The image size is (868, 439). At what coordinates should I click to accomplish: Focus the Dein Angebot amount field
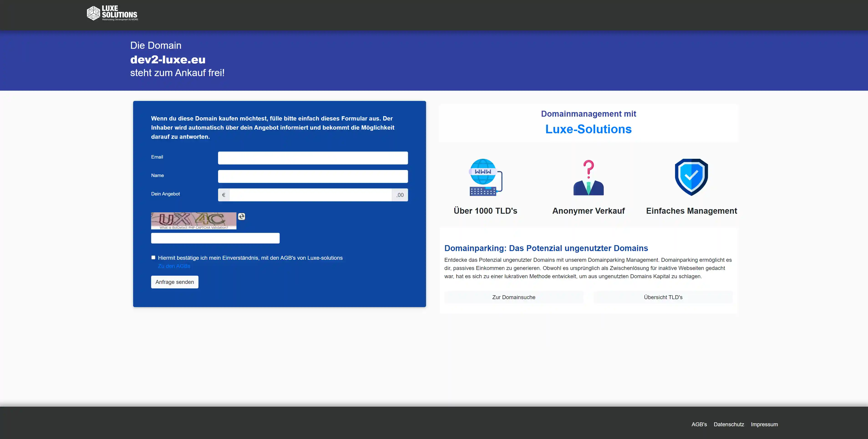click(x=310, y=195)
